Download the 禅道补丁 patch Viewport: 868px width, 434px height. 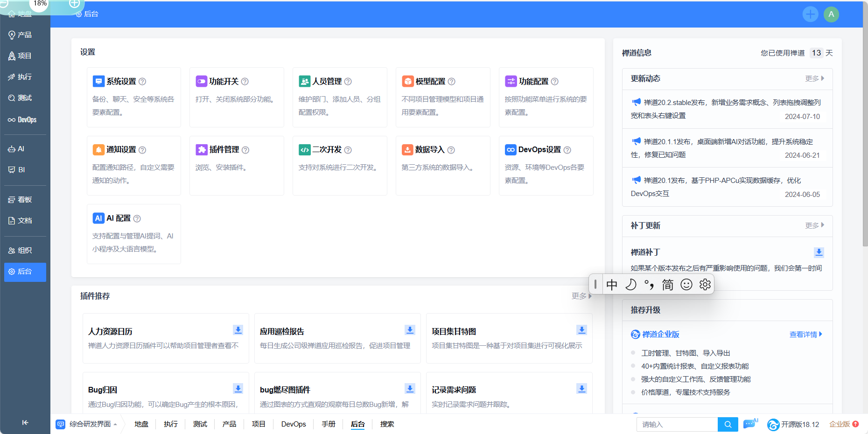tap(819, 252)
